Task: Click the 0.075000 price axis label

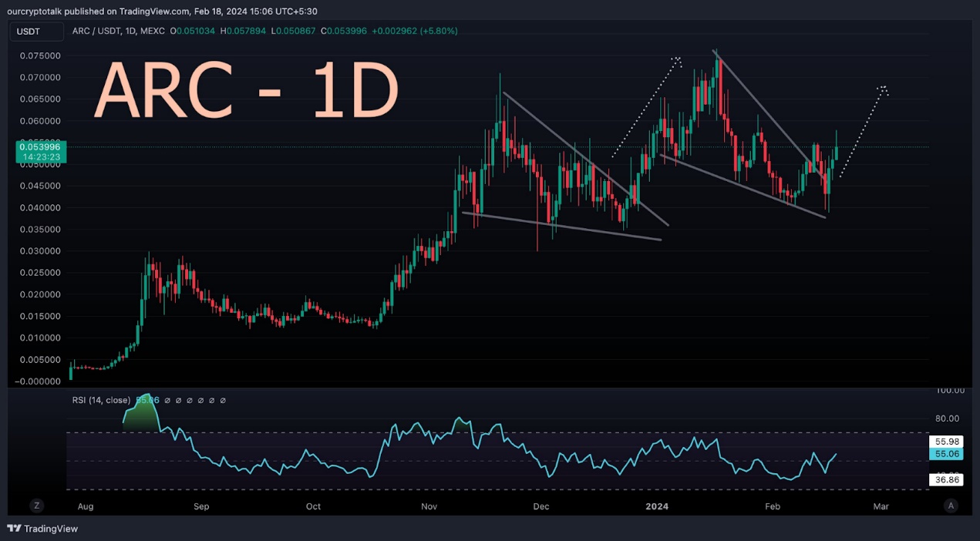Action: pyautogui.click(x=40, y=56)
